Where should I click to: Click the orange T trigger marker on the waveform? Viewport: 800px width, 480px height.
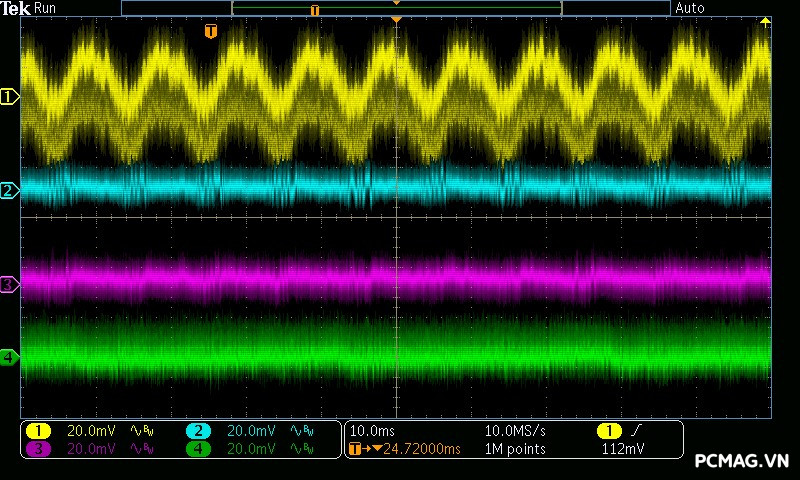pyautogui.click(x=210, y=32)
